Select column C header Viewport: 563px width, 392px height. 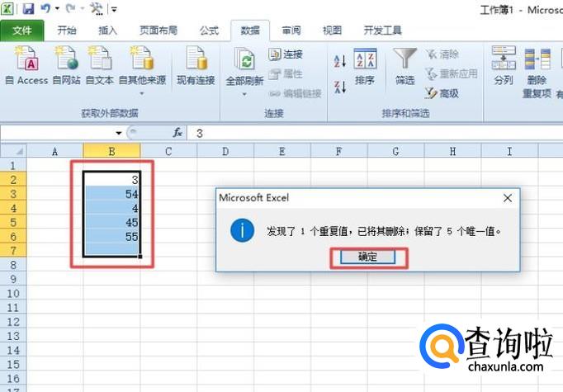point(168,151)
